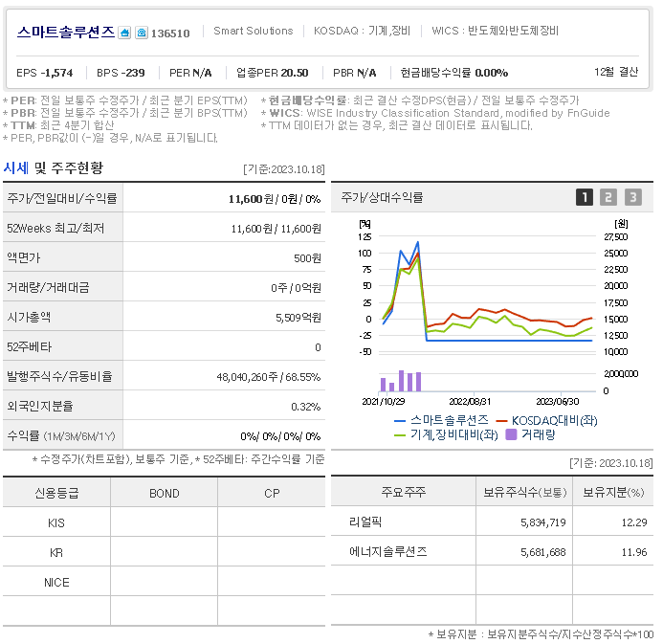Click the BOND column header
This screenshot has width=663, height=644.
click(164, 494)
